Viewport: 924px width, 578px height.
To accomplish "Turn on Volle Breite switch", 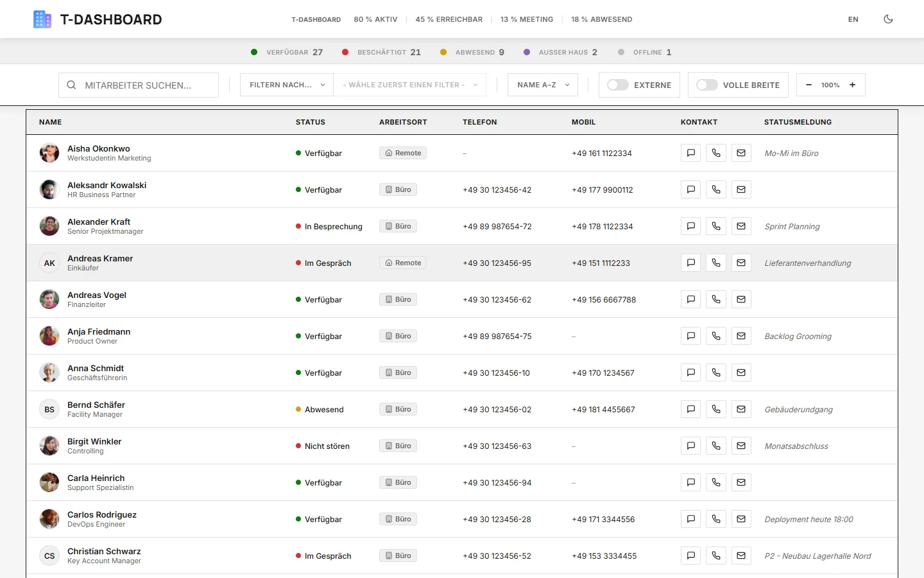I will [707, 85].
